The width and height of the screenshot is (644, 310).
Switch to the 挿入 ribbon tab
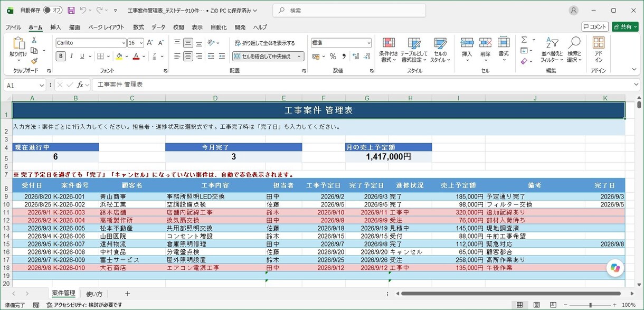point(55,27)
